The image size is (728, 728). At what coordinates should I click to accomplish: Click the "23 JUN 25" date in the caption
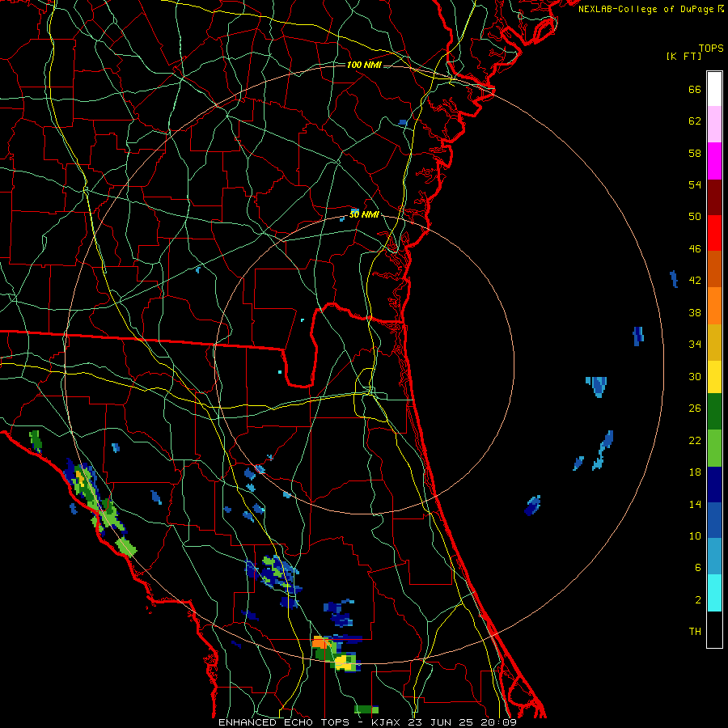click(442, 722)
